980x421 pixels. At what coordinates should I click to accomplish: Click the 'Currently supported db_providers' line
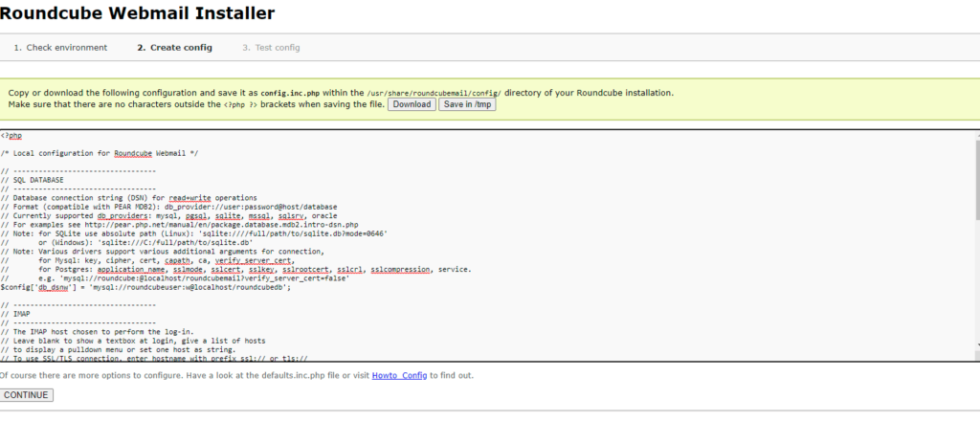coord(168,215)
